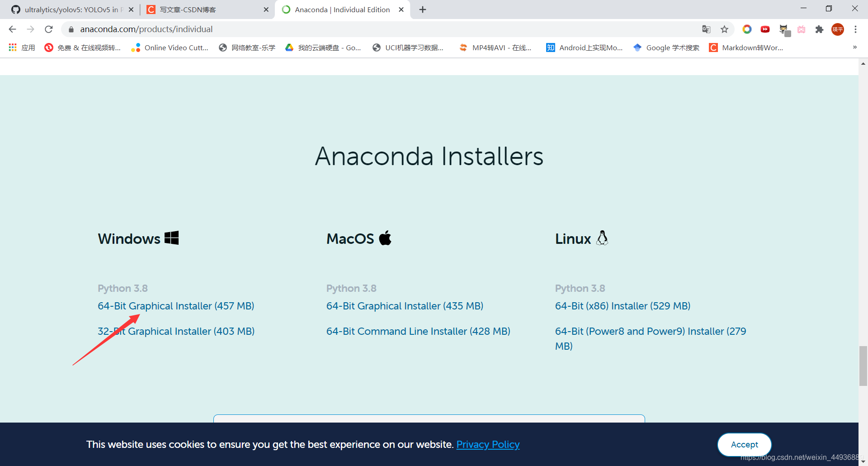Download Linux 64-Bit (x86) Installer (529 MB)
Viewport: 868px width, 466px height.
coord(623,306)
